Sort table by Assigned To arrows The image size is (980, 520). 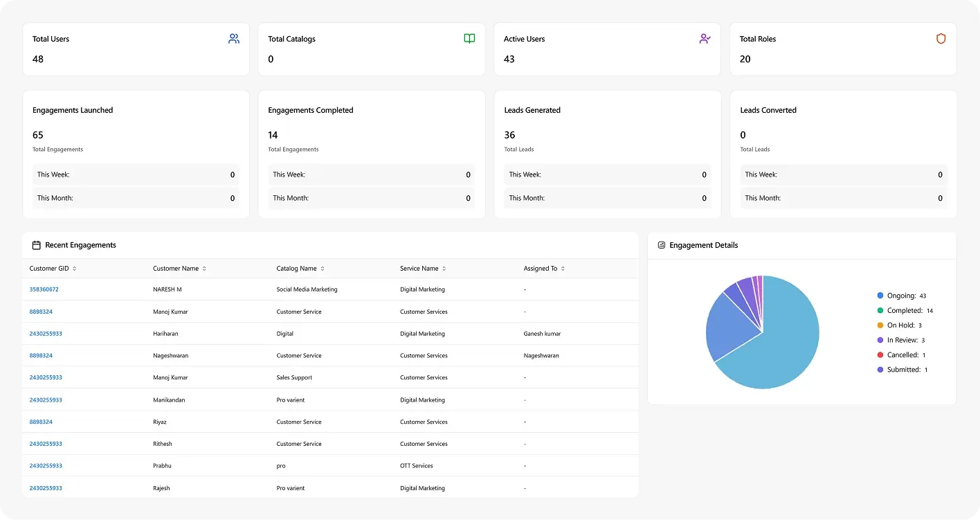pos(563,269)
